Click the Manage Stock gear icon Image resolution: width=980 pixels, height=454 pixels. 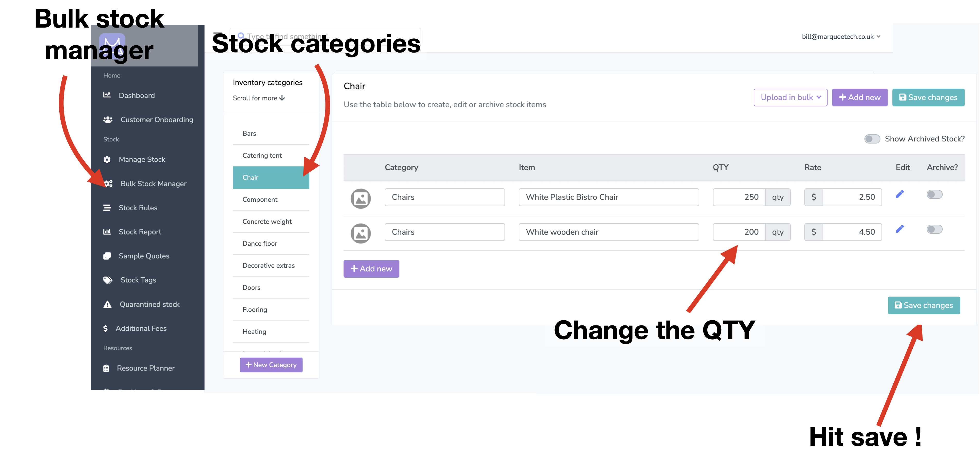pos(107,159)
